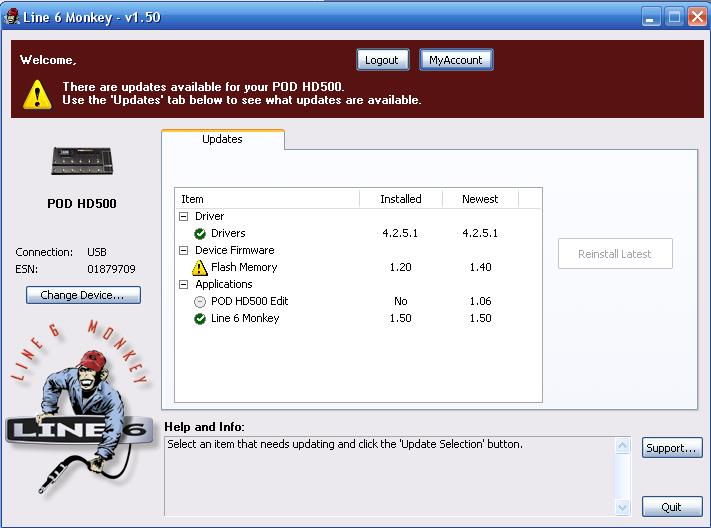Minimize the Line 6 Monkey window
This screenshot has width=711, height=528.
651,18
